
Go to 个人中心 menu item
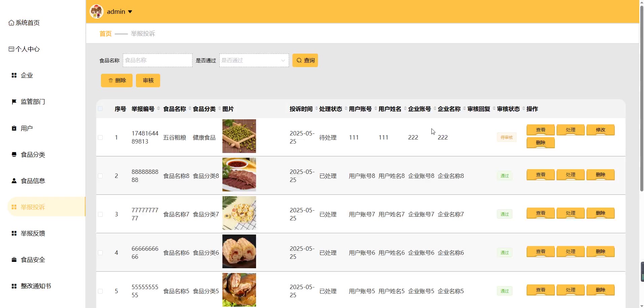28,49
